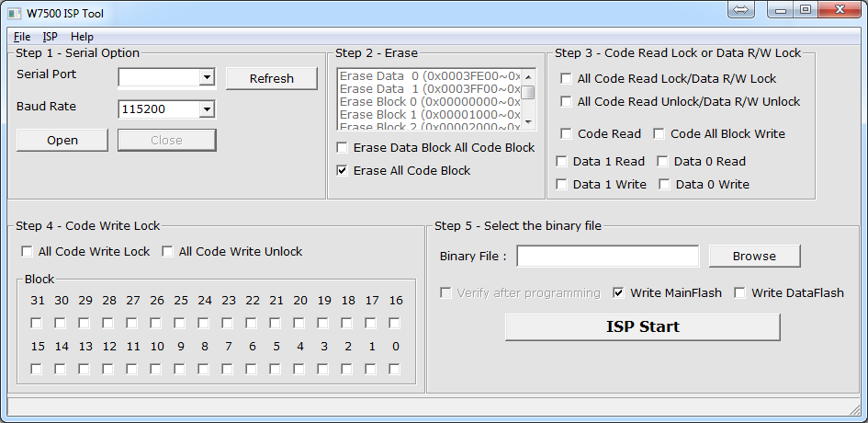Click the window resize grip in status bar

(x=855, y=409)
